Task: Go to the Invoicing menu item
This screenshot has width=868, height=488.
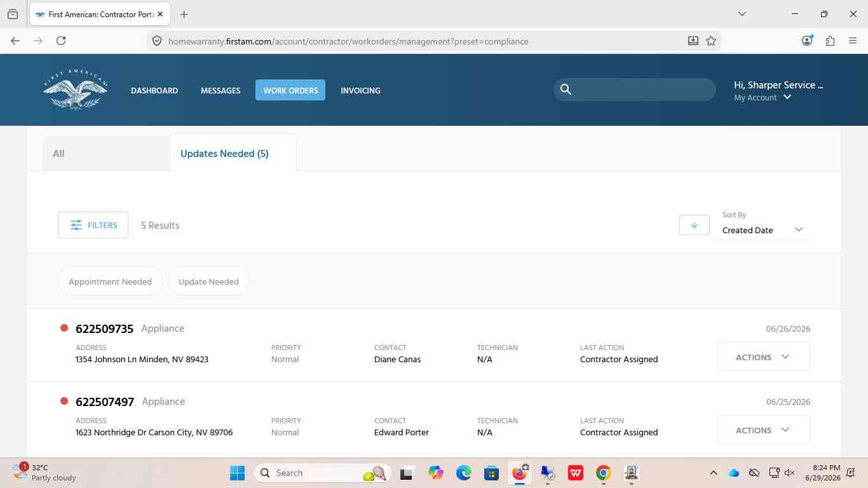Action: (360, 90)
